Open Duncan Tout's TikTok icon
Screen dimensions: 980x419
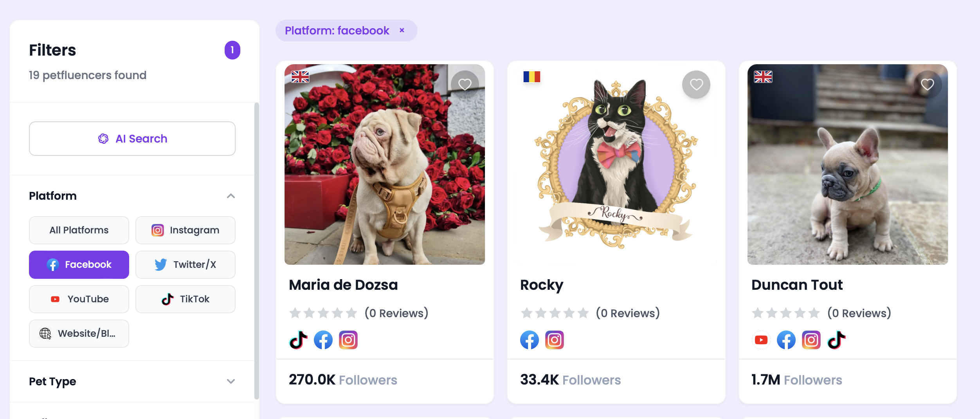click(x=836, y=340)
